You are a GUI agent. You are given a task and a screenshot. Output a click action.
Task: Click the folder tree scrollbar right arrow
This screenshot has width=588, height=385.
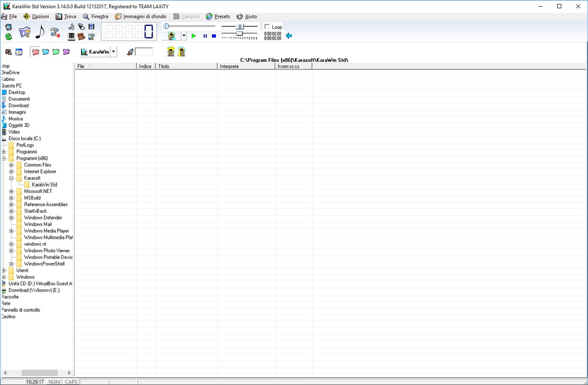[69, 372]
